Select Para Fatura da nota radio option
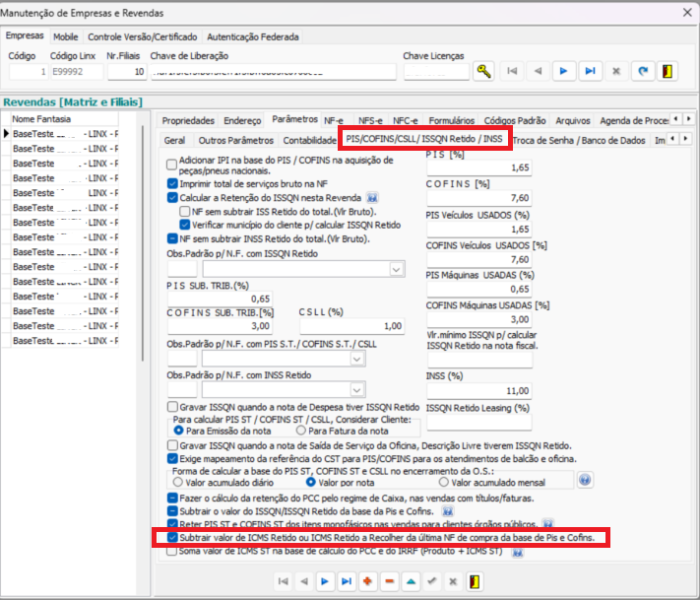This screenshot has width=700, height=600. (x=301, y=431)
